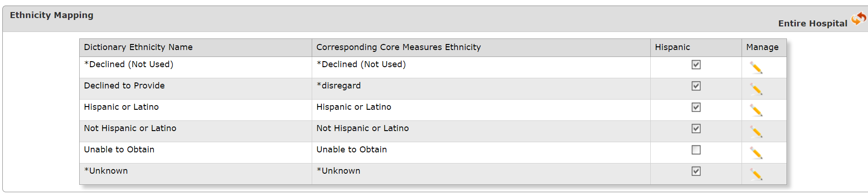Image resolution: width=868 pixels, height=195 pixels.
Task: Toggle the Hispanic checkbox for *Unknown
Action: coord(696,171)
